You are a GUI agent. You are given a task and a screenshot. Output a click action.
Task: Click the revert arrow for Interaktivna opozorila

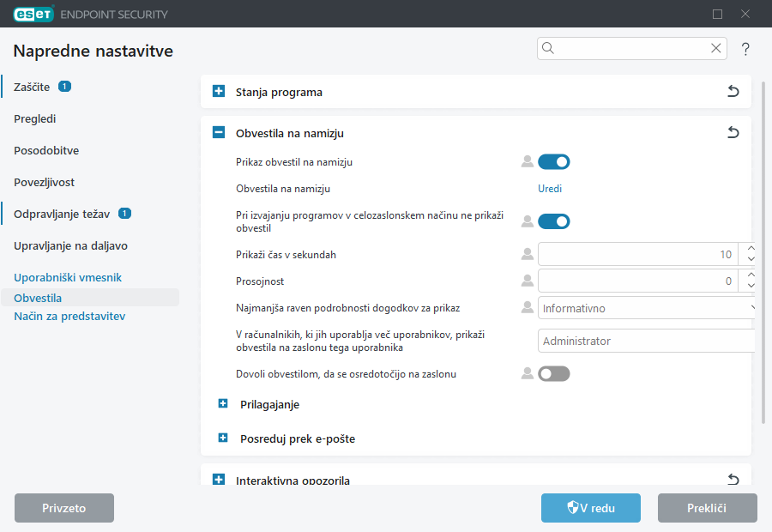pyautogui.click(x=733, y=480)
